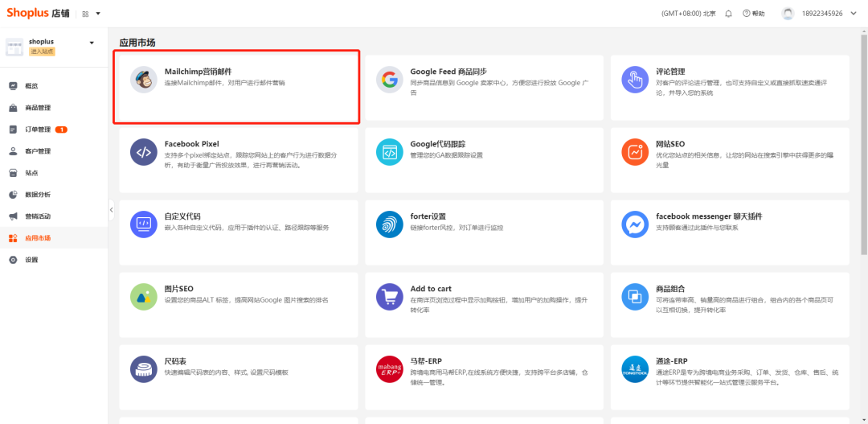Viewport: 868px width, 424px height.
Task: Collapse the sidebar with the chevron handle
Action: [x=111, y=210]
